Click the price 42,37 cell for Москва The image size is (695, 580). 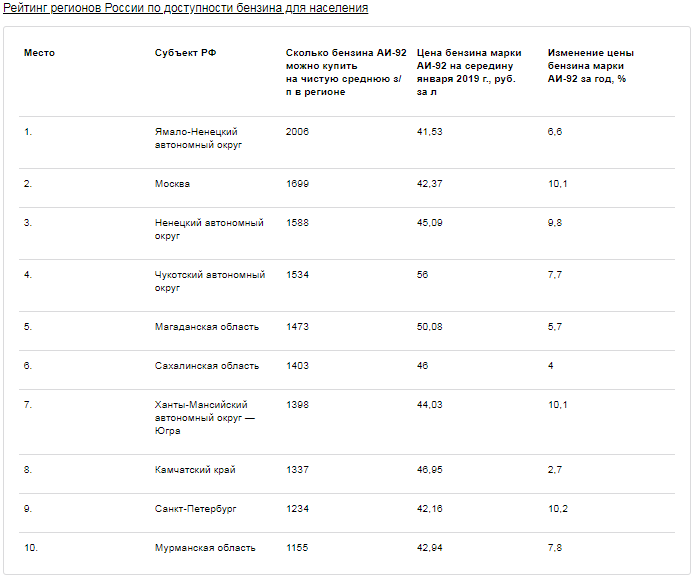[x=429, y=184]
